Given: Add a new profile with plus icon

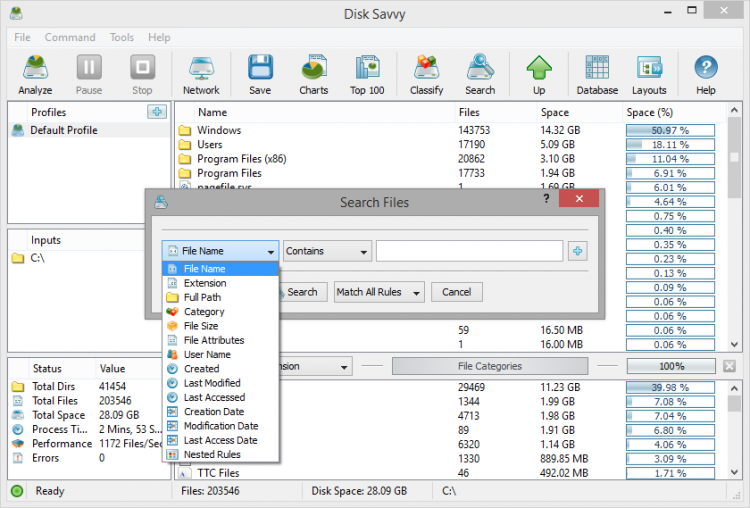Looking at the screenshot, I should 157,112.
